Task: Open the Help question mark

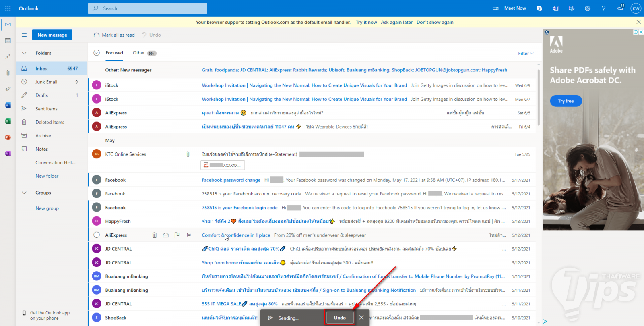Action: click(x=604, y=8)
